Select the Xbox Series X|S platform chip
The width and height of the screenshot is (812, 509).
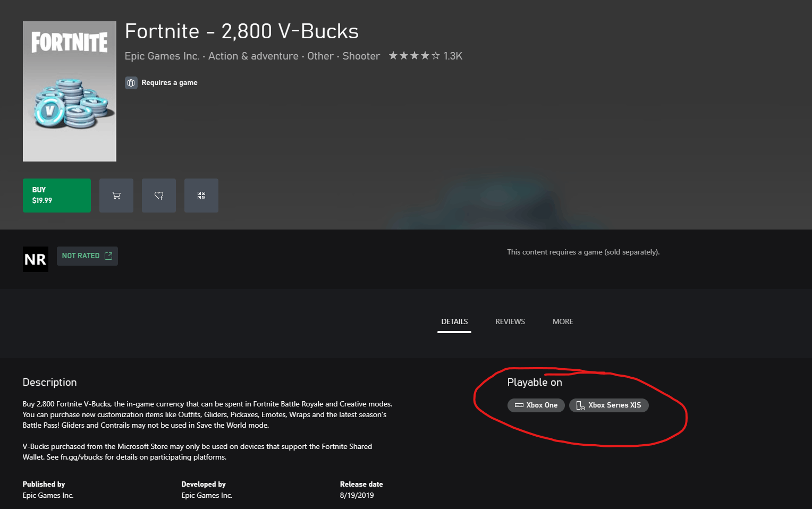(609, 405)
